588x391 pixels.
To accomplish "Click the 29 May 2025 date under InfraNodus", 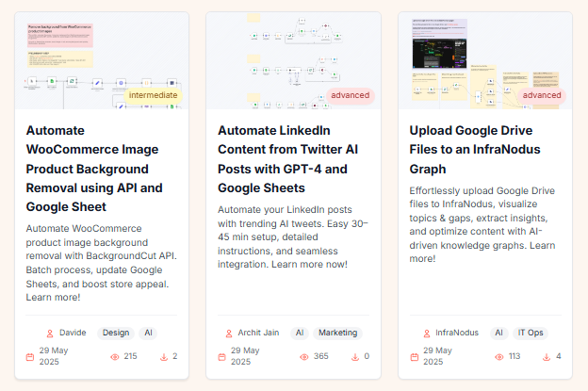I will click(437, 356).
